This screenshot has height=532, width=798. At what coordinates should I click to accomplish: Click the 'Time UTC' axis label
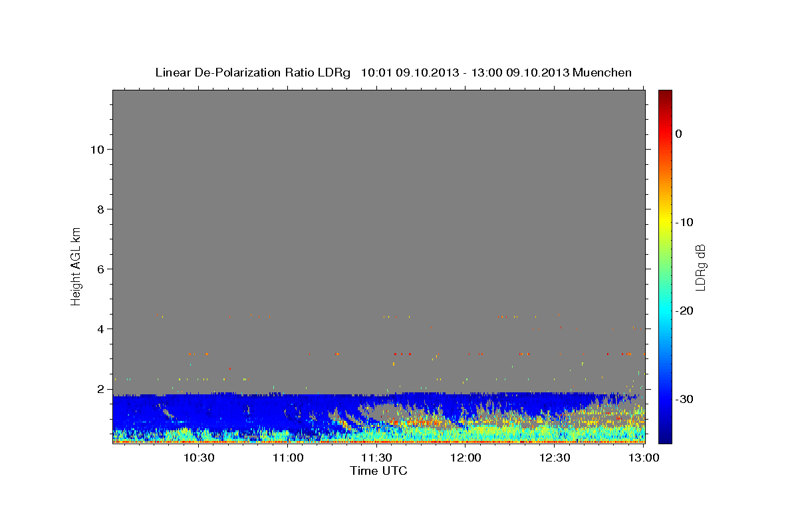click(378, 471)
